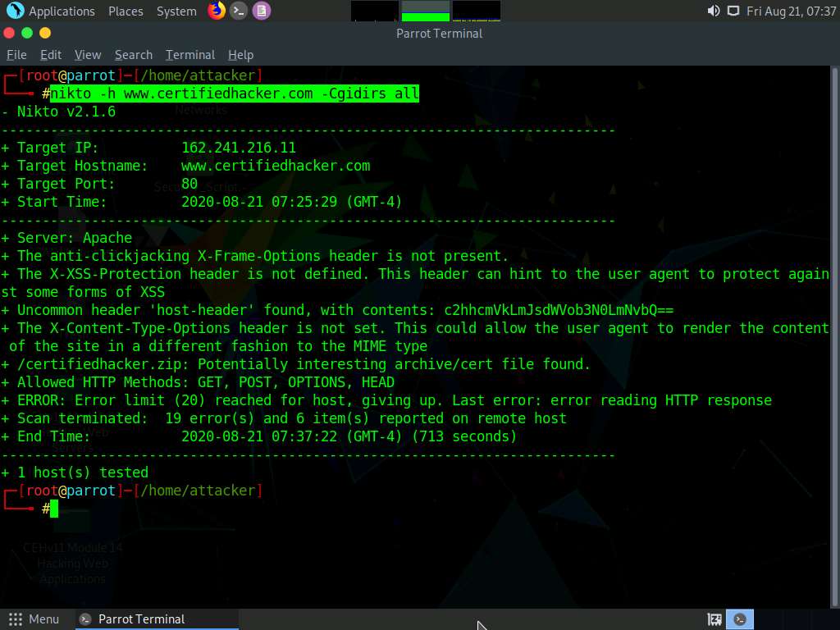Click the terminal input cursor at bottom prompt
Image resolution: width=840 pixels, height=630 pixels.
click(54, 509)
